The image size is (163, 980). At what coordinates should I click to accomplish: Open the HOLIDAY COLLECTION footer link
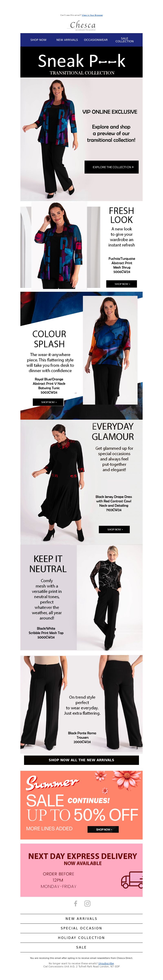click(x=81, y=937)
